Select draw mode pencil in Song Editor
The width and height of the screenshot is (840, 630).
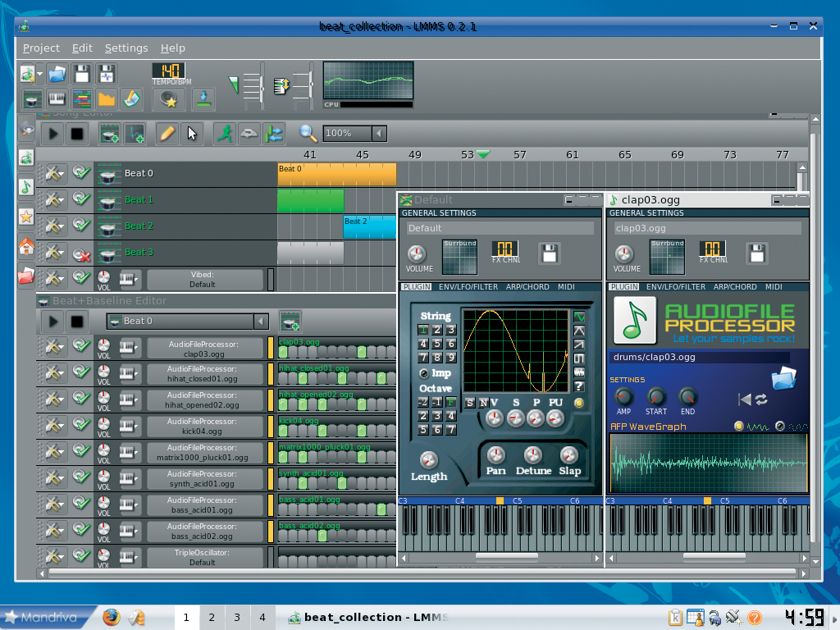click(x=167, y=134)
